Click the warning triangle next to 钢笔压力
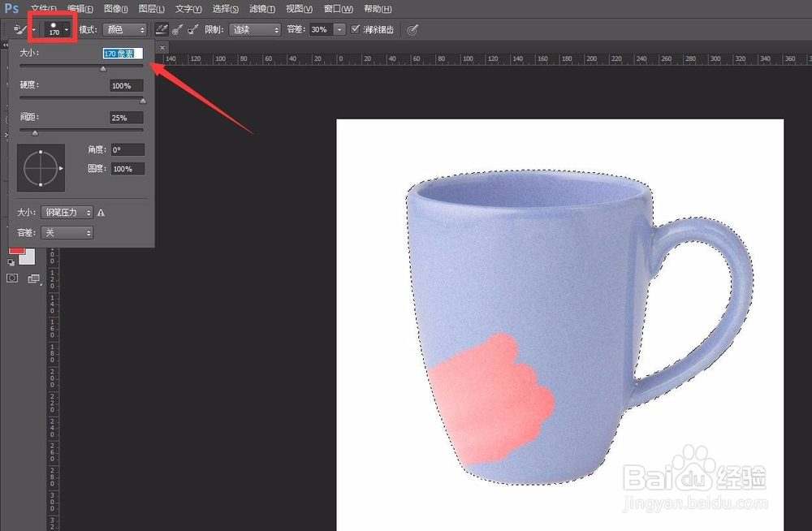 pos(101,213)
